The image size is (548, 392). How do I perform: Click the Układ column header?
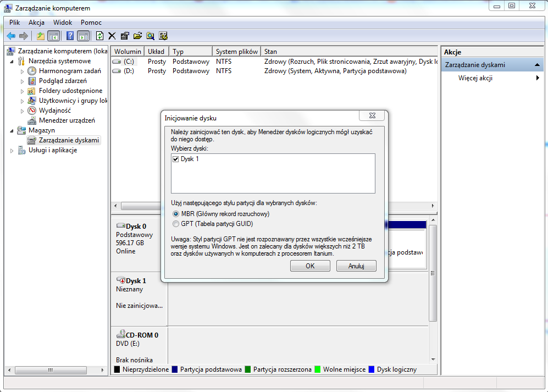tap(157, 51)
